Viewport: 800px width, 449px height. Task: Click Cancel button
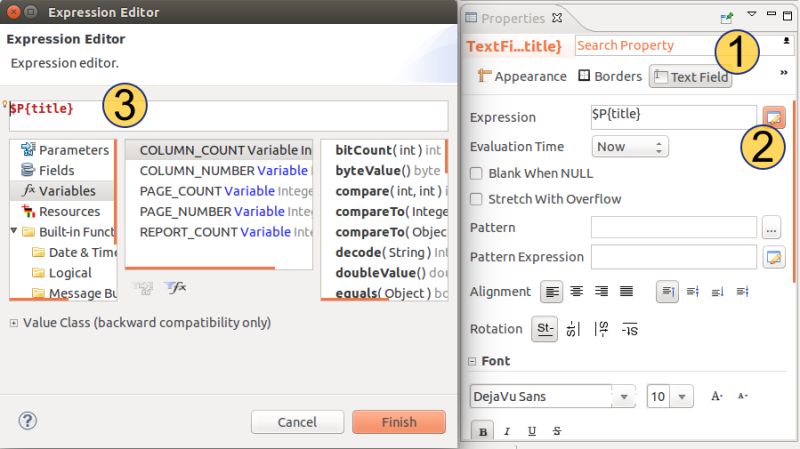pyautogui.click(x=297, y=422)
